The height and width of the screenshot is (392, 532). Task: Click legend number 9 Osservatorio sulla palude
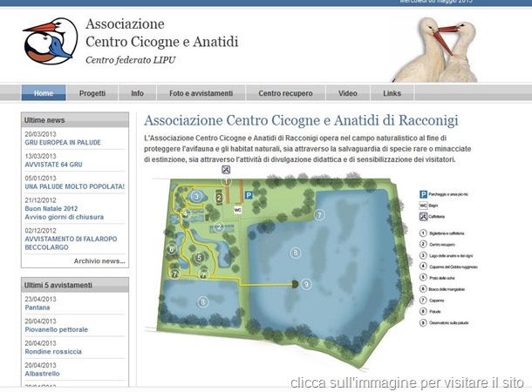pos(423,322)
